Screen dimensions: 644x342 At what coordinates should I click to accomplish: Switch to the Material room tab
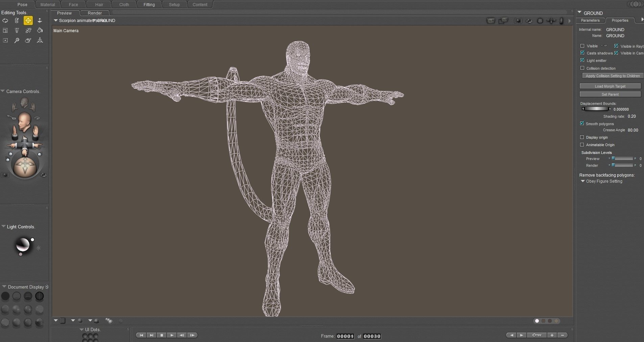[48, 5]
